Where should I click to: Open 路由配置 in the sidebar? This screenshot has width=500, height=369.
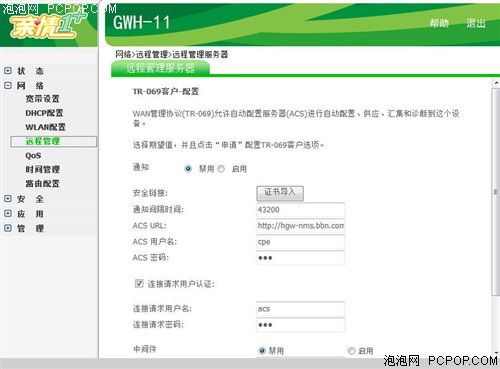click(42, 184)
